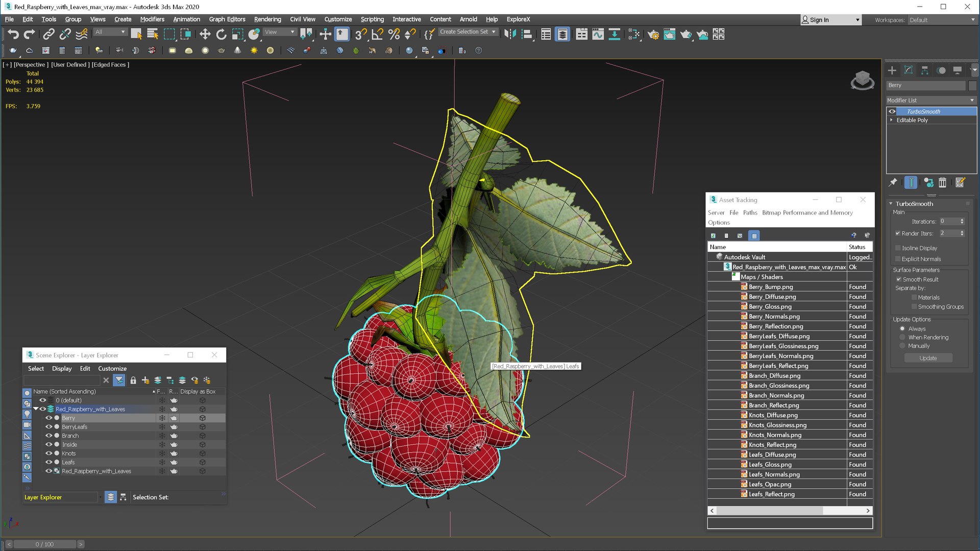Image resolution: width=980 pixels, height=551 pixels.
Task: Collapse the TurboSmooth rollout
Action: [x=891, y=204]
